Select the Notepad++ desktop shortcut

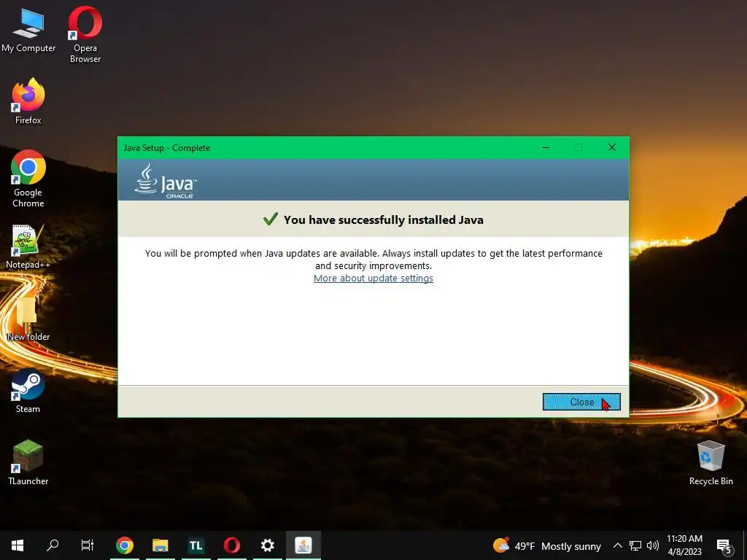point(28,246)
